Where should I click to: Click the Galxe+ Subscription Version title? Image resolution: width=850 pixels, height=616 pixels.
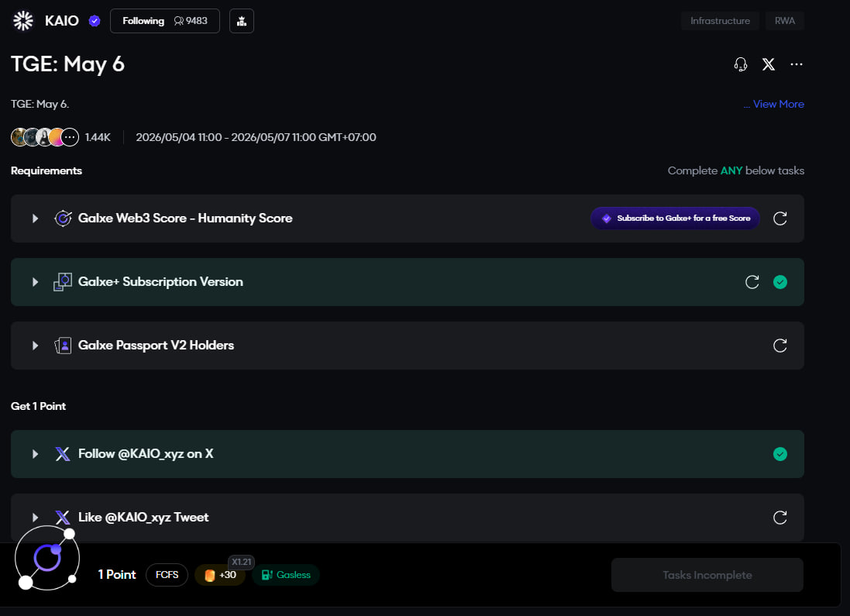(x=160, y=282)
